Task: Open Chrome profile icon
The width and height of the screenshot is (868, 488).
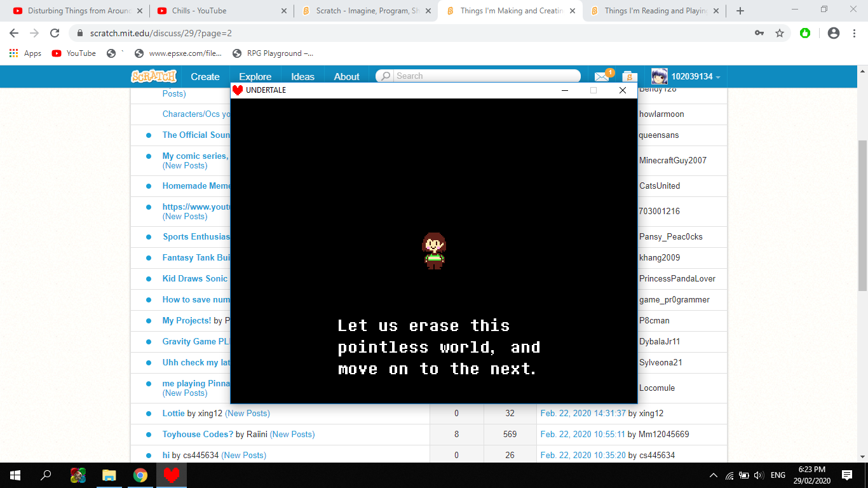Action: click(834, 33)
